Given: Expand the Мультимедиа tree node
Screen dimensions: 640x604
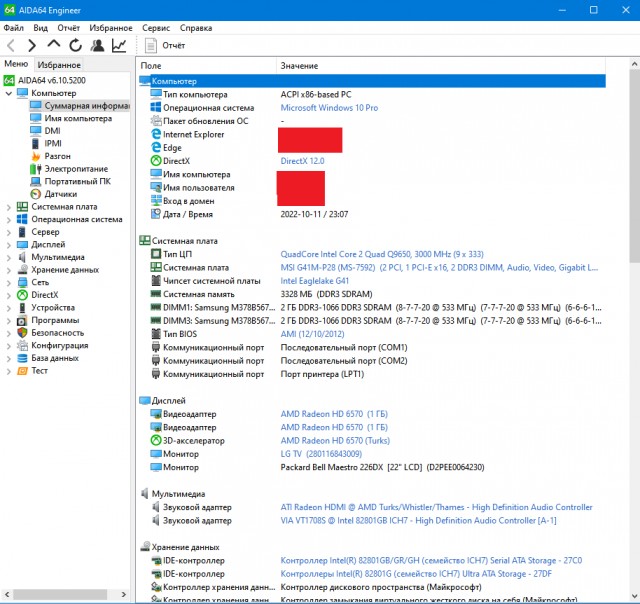Looking at the screenshot, I should click(9, 258).
